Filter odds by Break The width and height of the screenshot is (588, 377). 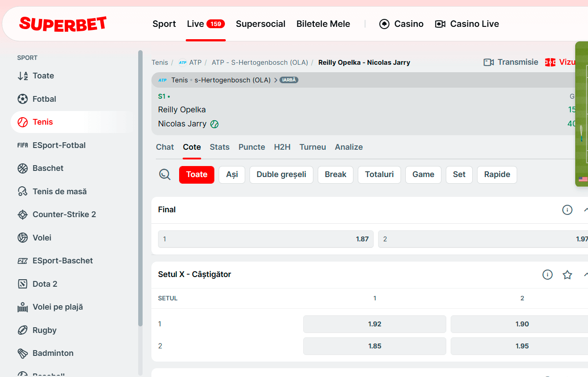tap(335, 174)
